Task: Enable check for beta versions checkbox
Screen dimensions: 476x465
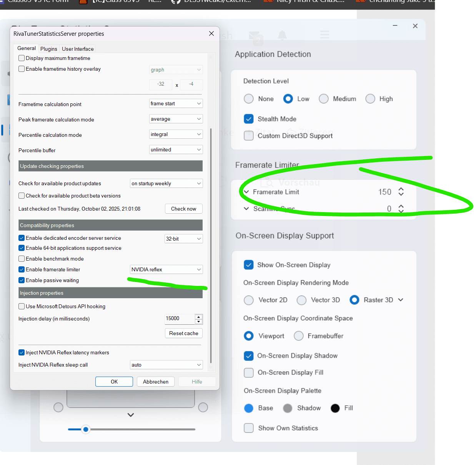Action: [22, 196]
